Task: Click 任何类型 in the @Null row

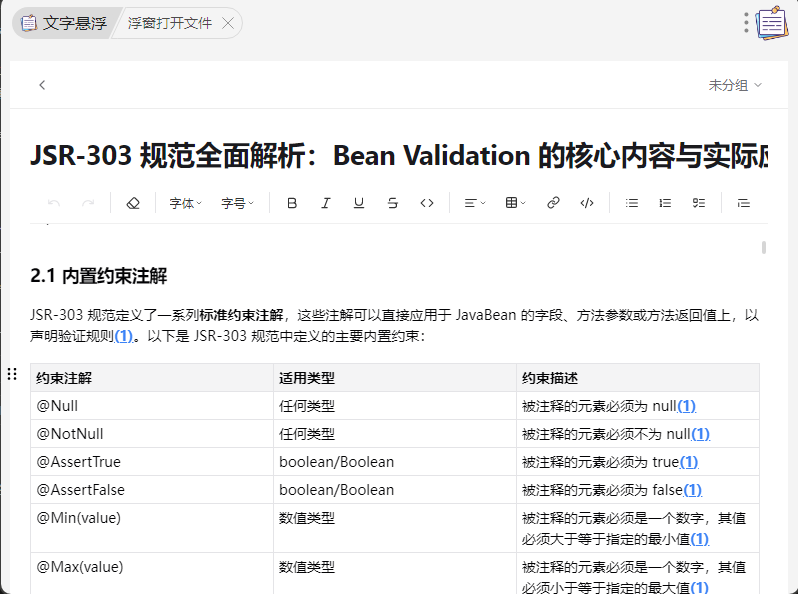Action: pyautogui.click(x=307, y=406)
